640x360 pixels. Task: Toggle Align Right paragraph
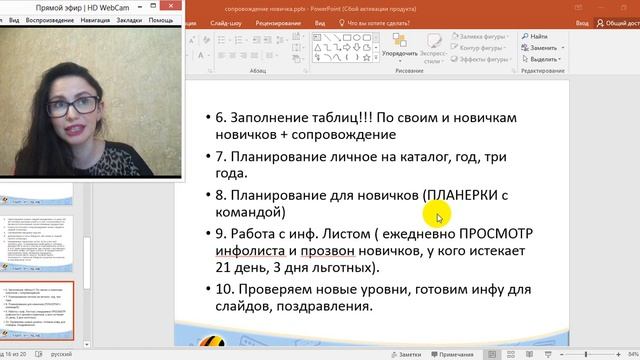coord(243,55)
